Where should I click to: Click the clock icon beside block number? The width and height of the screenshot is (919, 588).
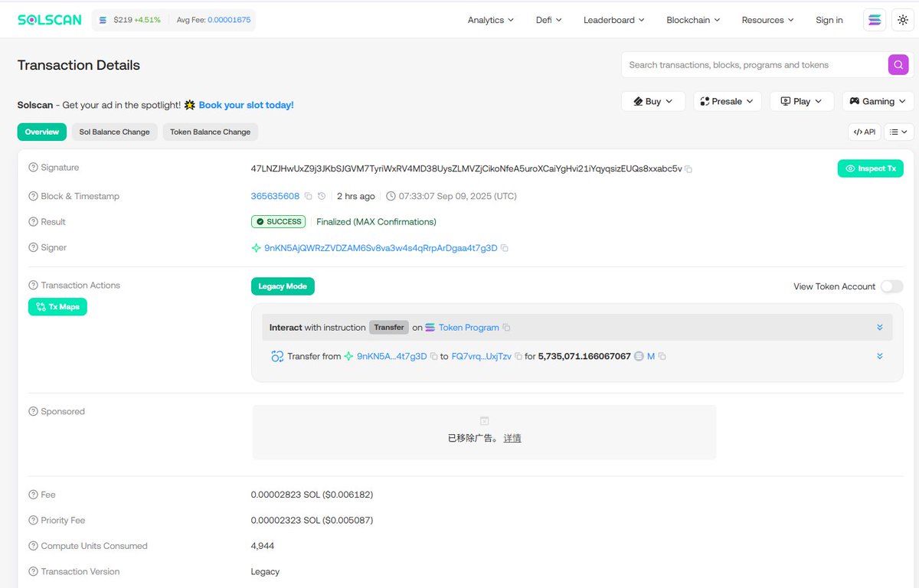coord(322,197)
